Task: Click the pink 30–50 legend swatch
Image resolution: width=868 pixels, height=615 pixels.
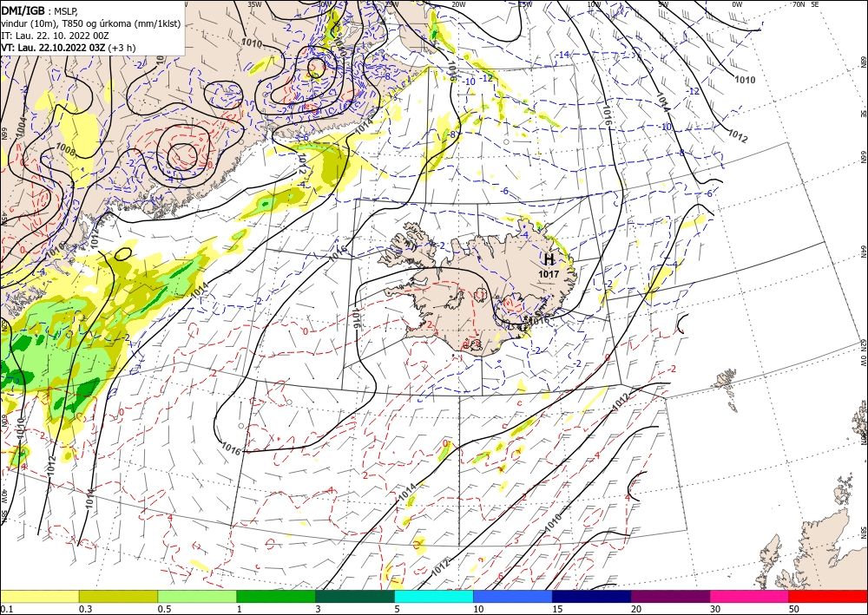Action: click(x=750, y=596)
